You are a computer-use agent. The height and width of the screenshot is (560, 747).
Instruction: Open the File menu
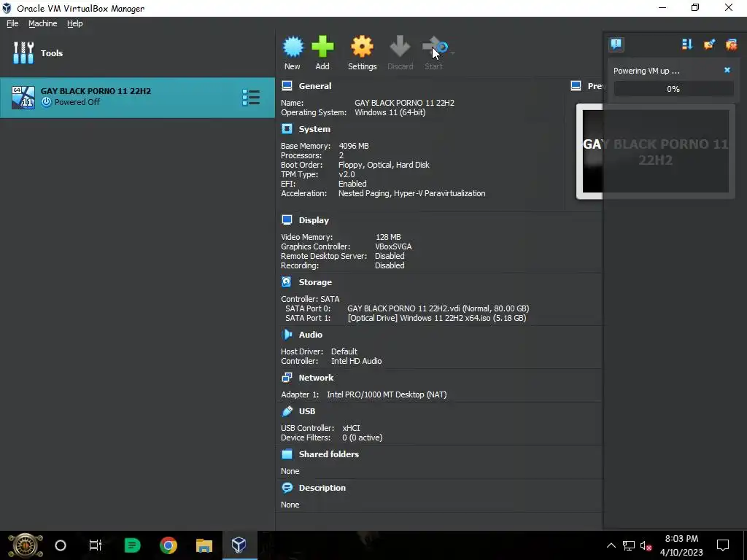12,23
